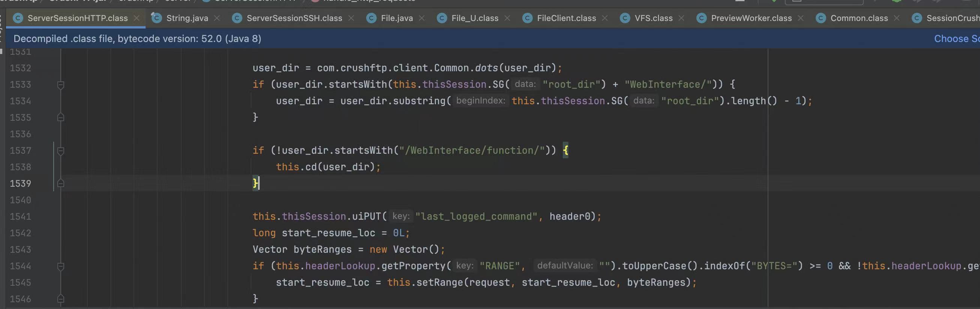
Task: Switch to the ServerSessionSSH.class tab
Action: [x=294, y=18]
